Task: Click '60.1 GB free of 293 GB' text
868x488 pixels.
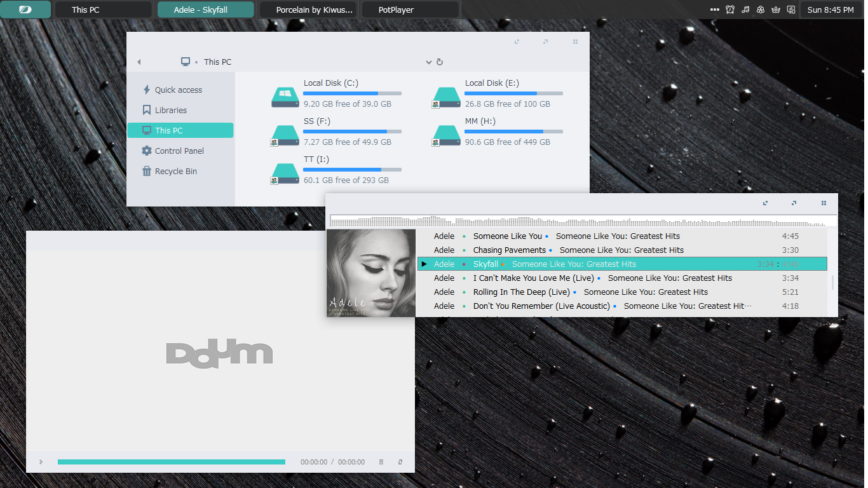Action: click(346, 180)
